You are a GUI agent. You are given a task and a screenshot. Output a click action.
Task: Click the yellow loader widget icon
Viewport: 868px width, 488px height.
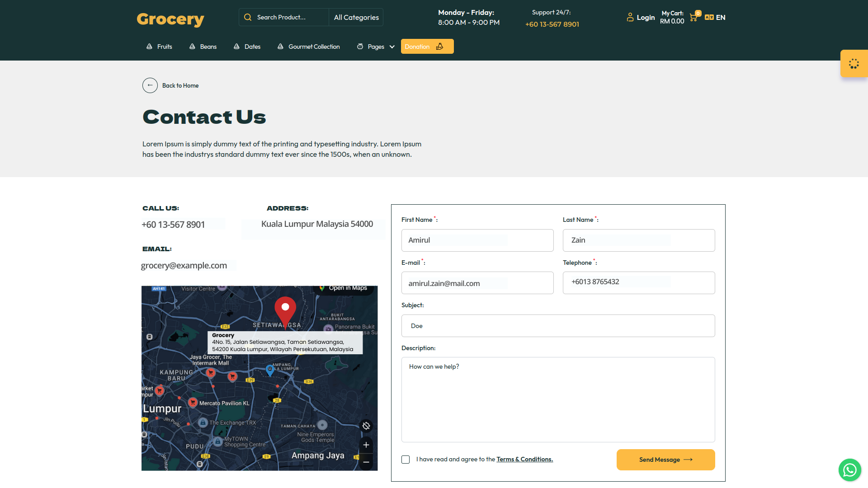[x=854, y=64]
